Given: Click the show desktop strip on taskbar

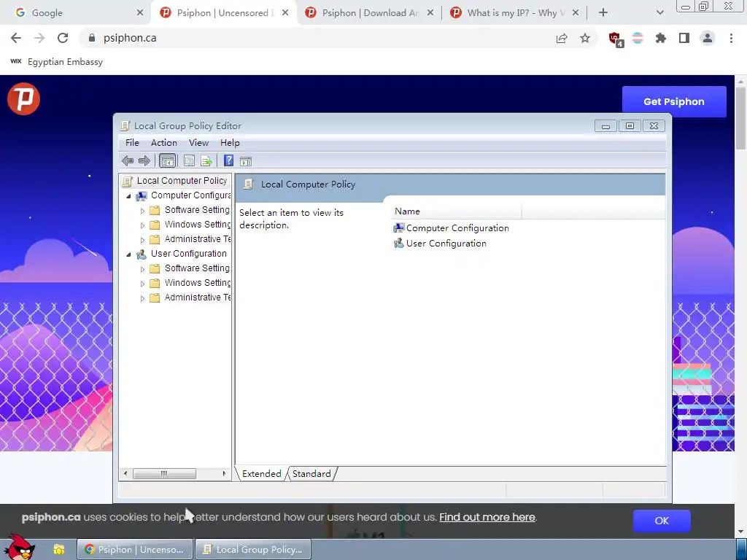Looking at the screenshot, I should tap(742, 550).
